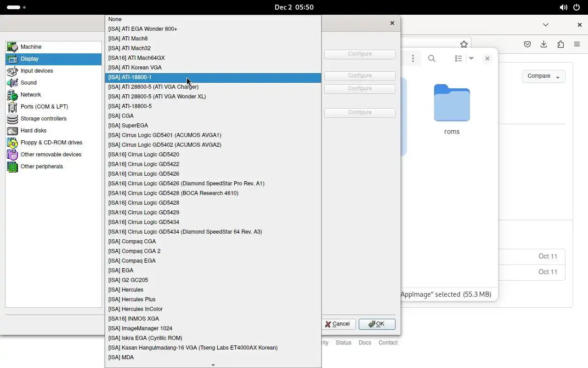This screenshot has height=368, width=588.
Task: Open the clock showing Dec 2 05:50
Action: 294,7
